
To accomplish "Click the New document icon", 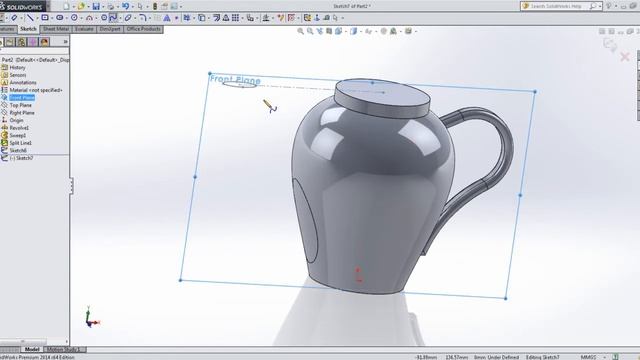I will click(x=66, y=6).
